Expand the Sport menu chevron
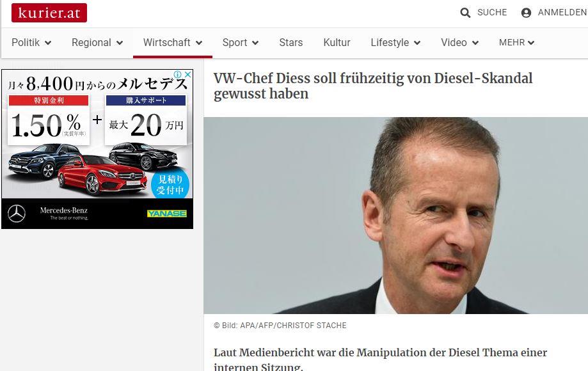 [255, 43]
